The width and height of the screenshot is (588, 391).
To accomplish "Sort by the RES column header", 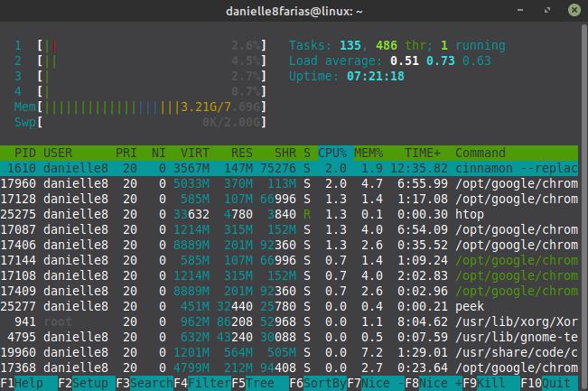I will point(242,153).
